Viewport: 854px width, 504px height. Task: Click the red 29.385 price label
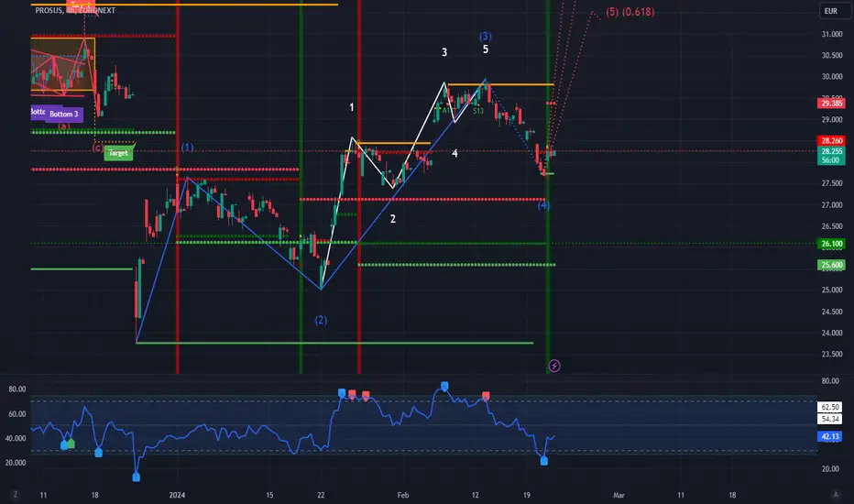[x=831, y=103]
